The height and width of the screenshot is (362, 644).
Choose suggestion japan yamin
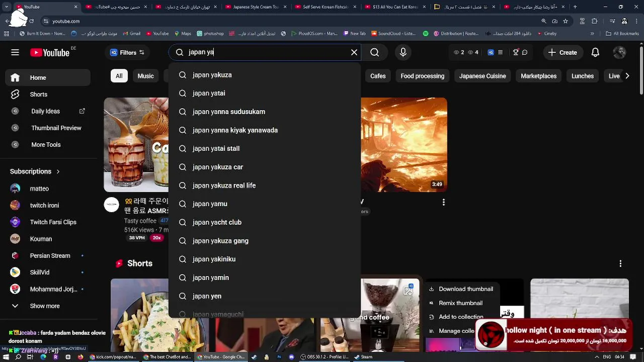265,278
